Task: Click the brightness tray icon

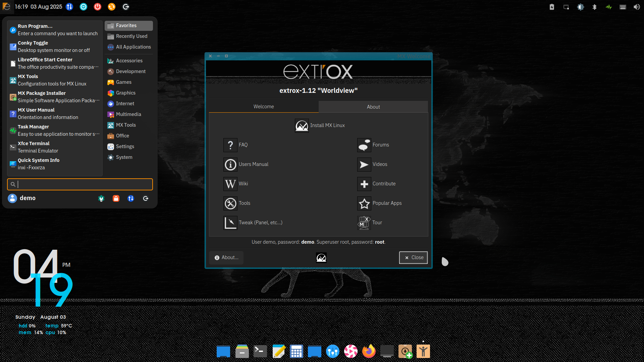Action: click(x=581, y=7)
